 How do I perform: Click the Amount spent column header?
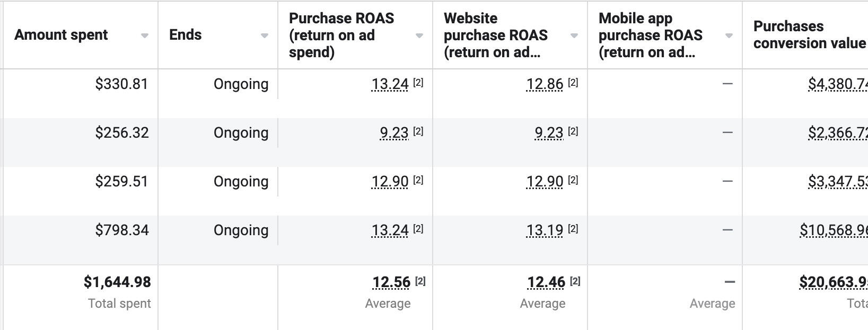pos(61,35)
